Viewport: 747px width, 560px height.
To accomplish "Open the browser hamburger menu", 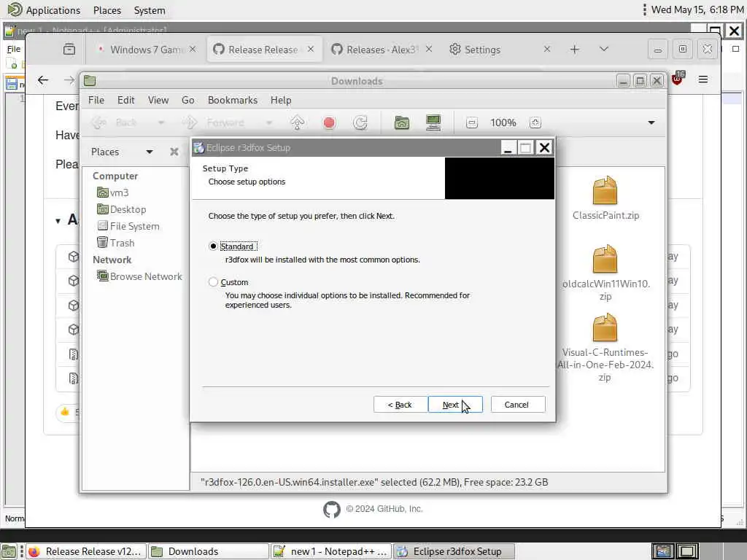I will [x=703, y=79].
